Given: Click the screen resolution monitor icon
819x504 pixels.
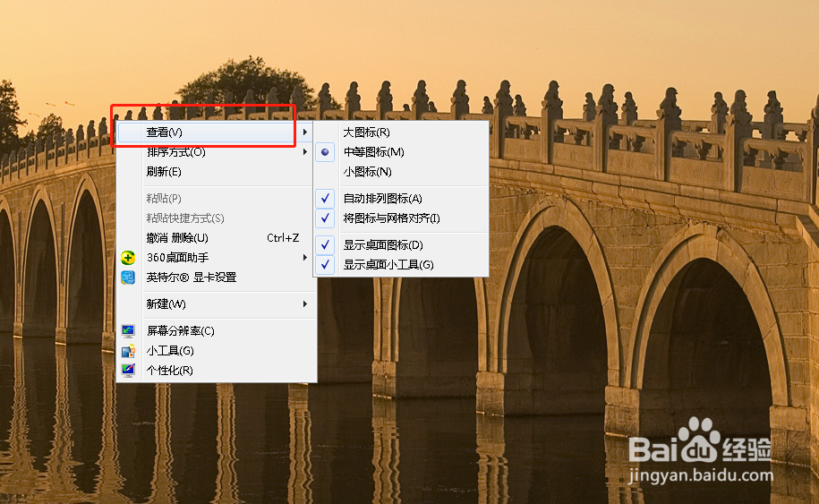Looking at the screenshot, I should click(x=128, y=330).
